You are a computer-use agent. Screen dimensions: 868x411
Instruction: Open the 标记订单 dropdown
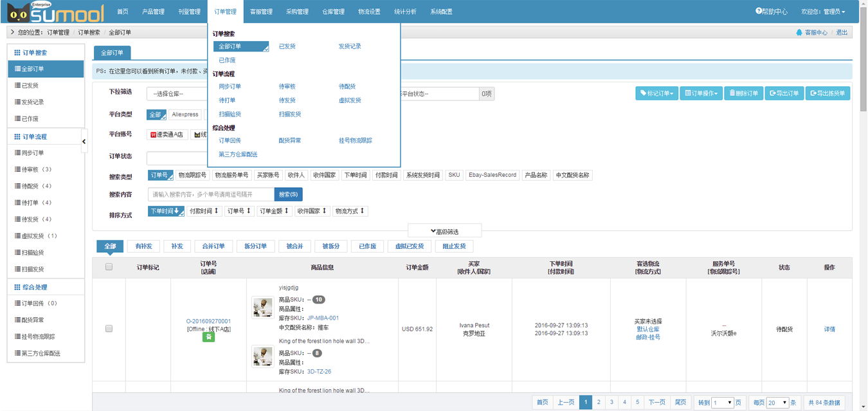point(656,93)
